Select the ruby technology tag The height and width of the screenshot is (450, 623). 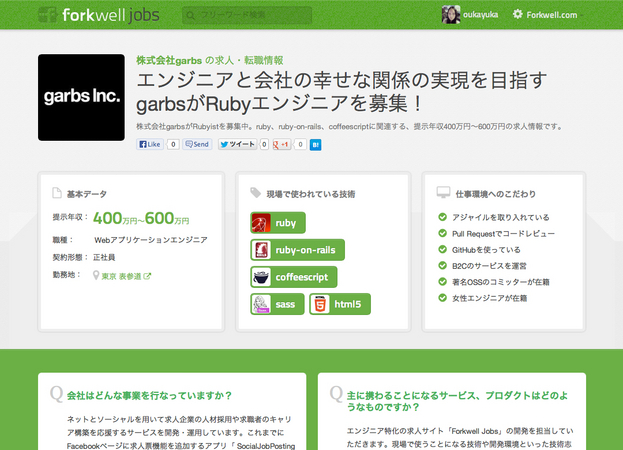point(278,223)
